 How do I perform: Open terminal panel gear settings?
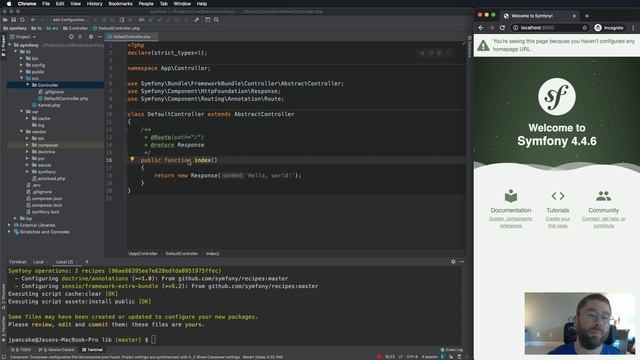coord(453,262)
